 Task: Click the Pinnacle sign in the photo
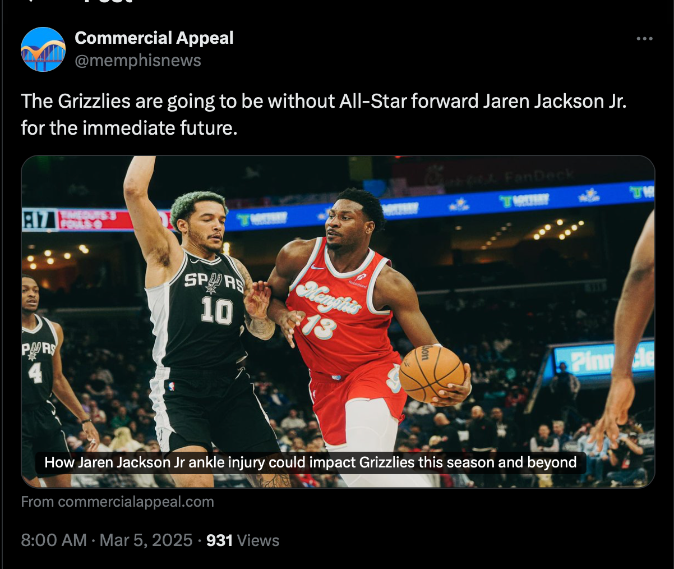[604, 359]
